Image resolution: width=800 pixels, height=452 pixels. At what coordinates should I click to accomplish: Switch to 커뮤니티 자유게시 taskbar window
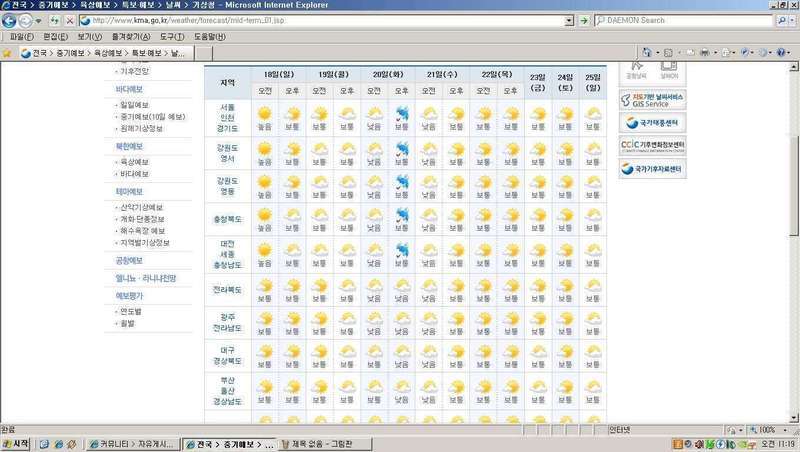point(133,444)
